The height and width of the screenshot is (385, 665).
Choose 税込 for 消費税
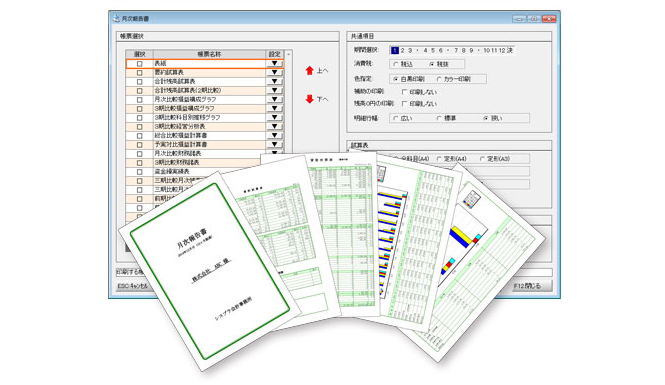pyautogui.click(x=403, y=64)
